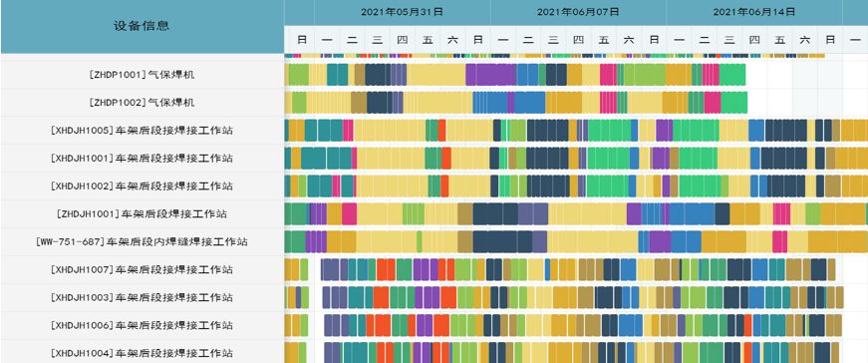Click day 日 under week 2021年06月14日
Viewport: 868px width, 363px height.
(x=830, y=39)
